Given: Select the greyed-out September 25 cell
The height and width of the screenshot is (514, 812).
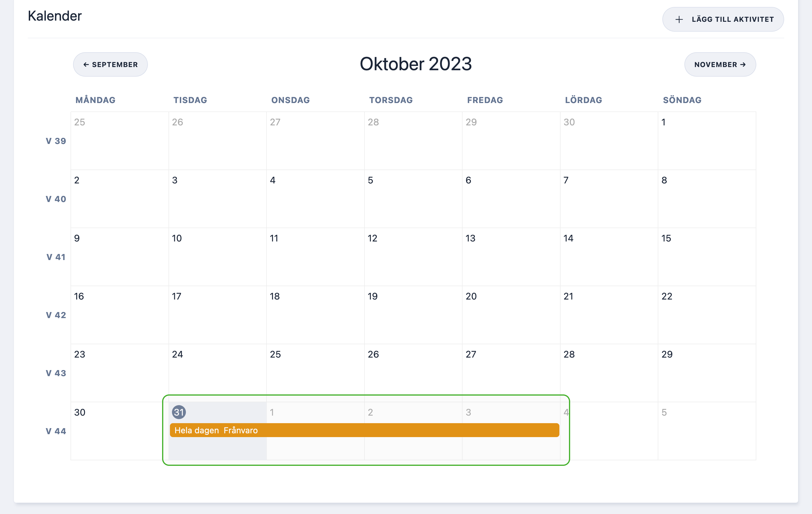Looking at the screenshot, I should click(119, 141).
